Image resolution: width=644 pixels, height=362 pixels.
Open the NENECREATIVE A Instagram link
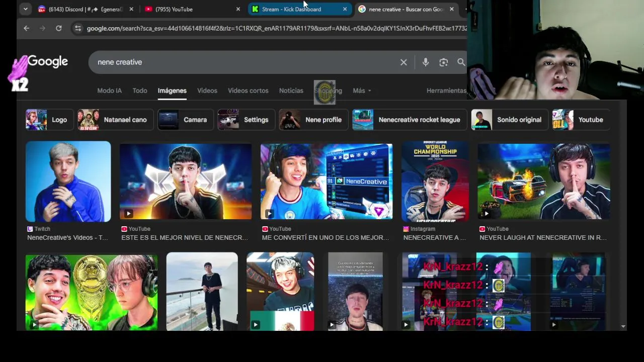tap(435, 237)
